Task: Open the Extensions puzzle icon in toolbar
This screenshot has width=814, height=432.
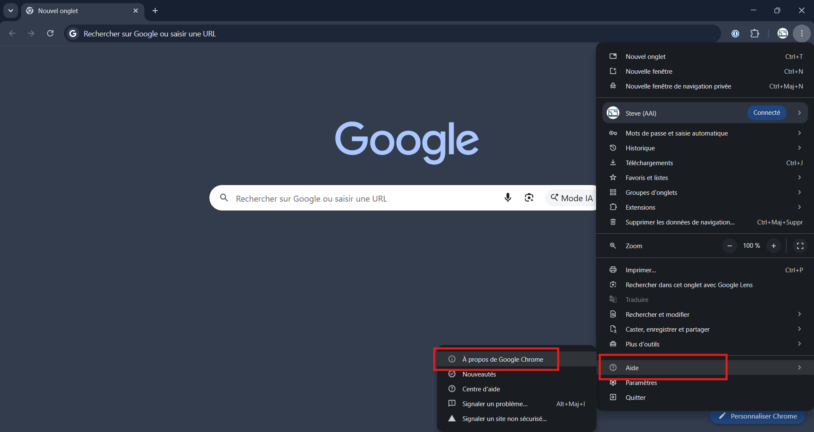Action: tap(754, 33)
